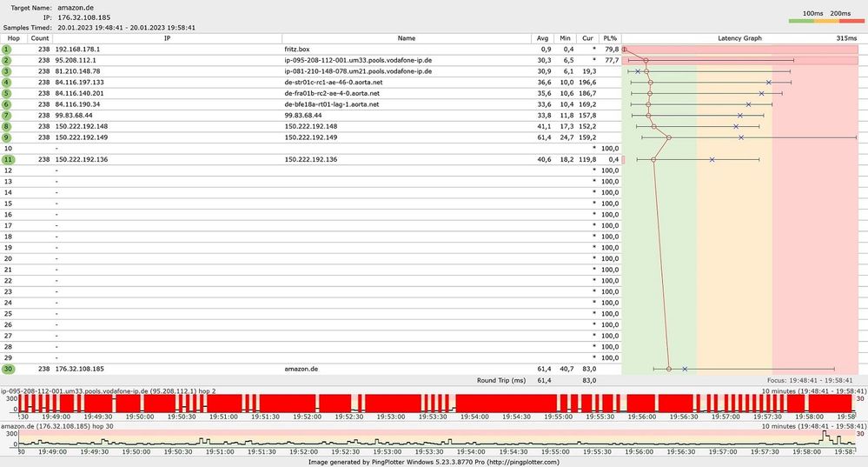868x467 pixels.
Task: Click ip-095-208-112-001.um33.pools.vodafone-ip.de name
Action: [x=358, y=60]
